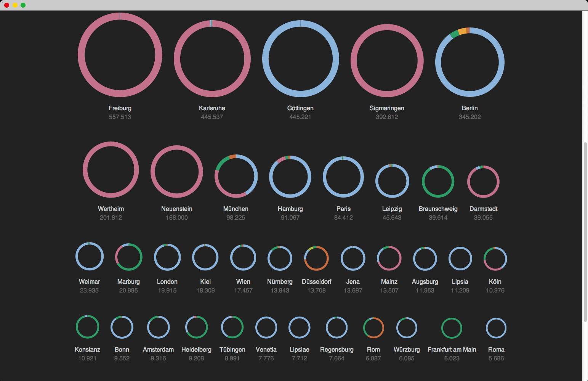The height and width of the screenshot is (381, 588).
Task: Click the Amsterdam ring chart
Action: (159, 327)
